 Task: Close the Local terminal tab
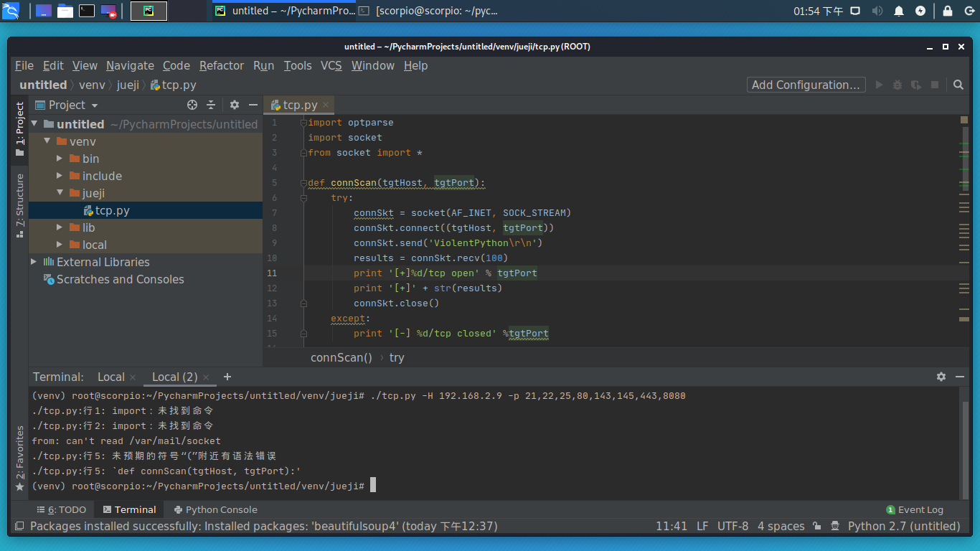(x=132, y=377)
